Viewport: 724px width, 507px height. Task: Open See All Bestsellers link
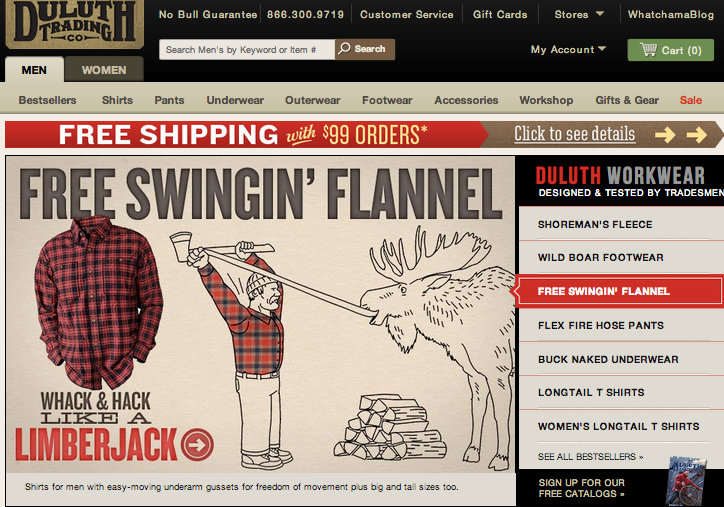pyautogui.click(x=590, y=457)
